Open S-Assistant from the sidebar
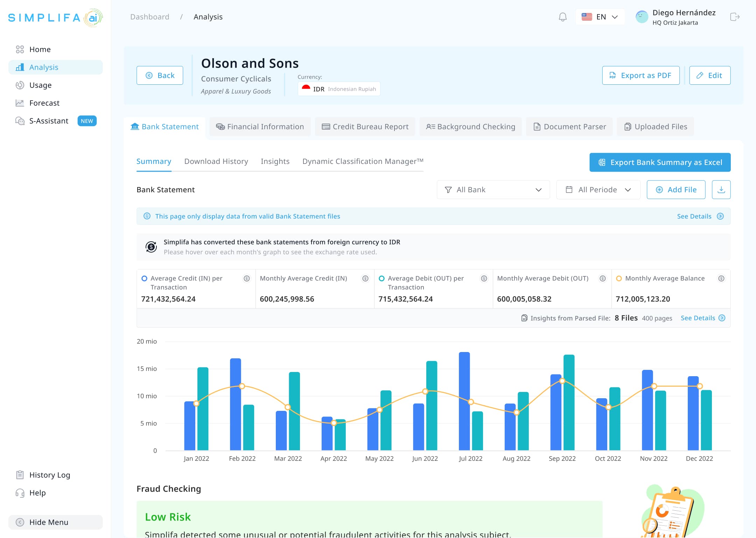Viewport: 756px width, 538px height. point(55,121)
